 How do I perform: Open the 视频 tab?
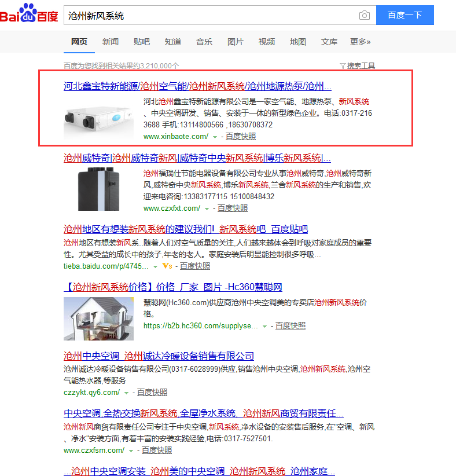coord(267,42)
